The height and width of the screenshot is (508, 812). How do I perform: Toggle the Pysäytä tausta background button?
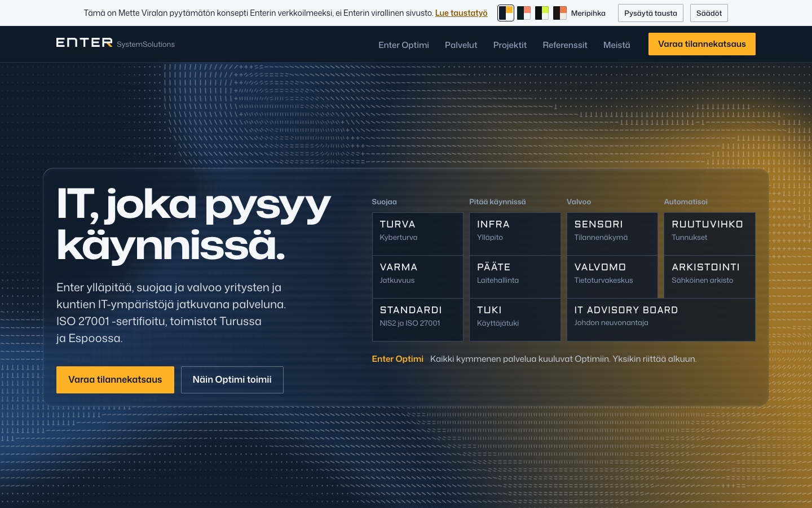tap(651, 13)
